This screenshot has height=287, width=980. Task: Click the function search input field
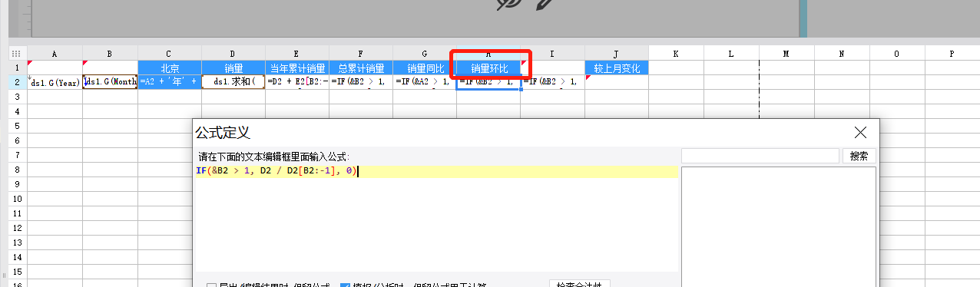tap(760, 156)
